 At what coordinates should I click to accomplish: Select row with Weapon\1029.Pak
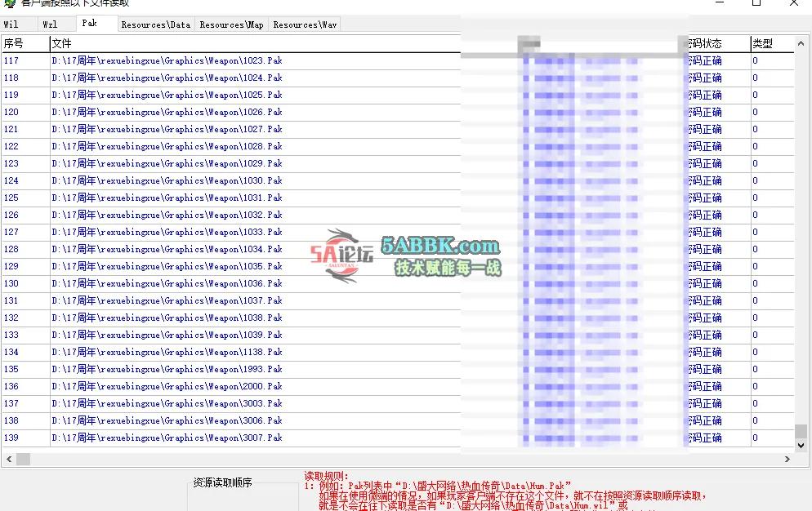tap(398, 163)
